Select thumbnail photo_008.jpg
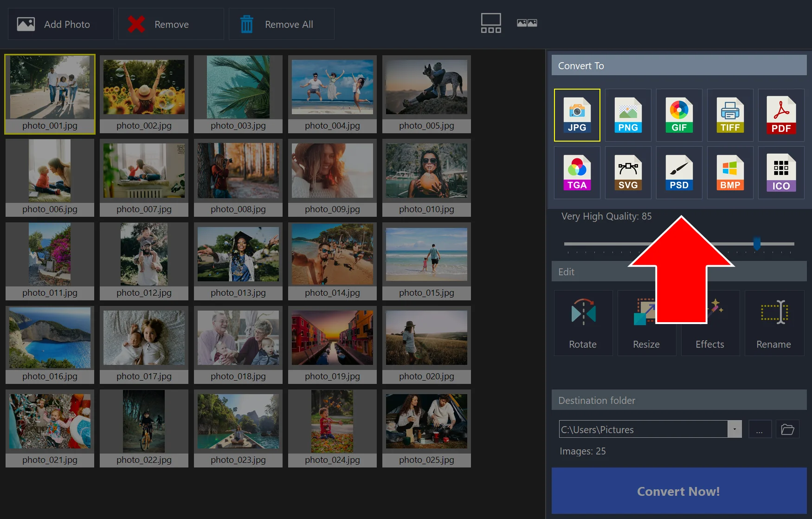The image size is (812, 519). (238, 178)
